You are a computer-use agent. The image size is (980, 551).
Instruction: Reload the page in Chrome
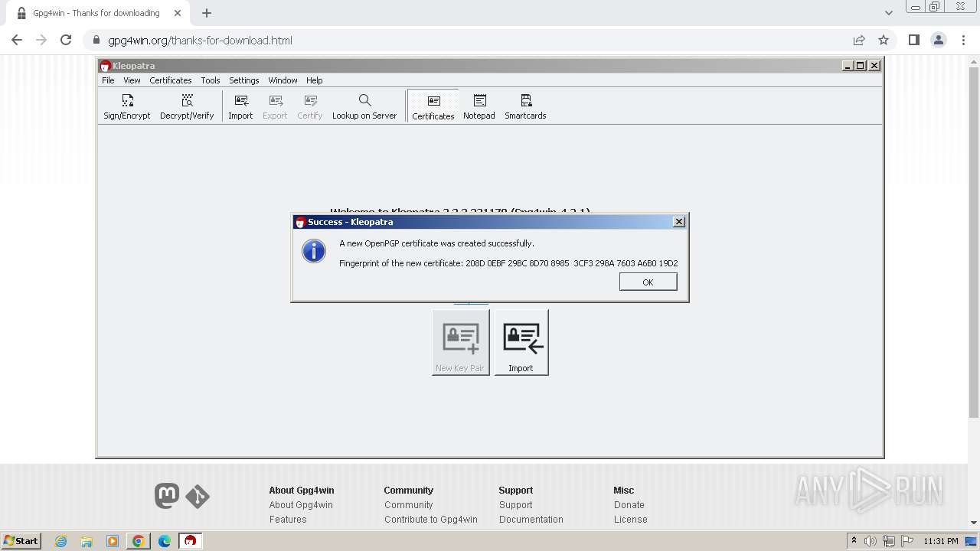point(66,41)
